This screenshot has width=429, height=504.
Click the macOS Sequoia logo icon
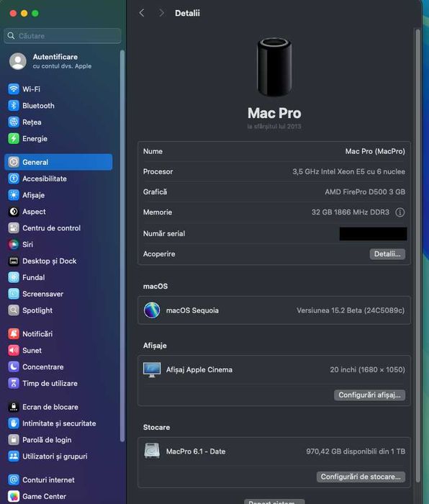pos(152,310)
